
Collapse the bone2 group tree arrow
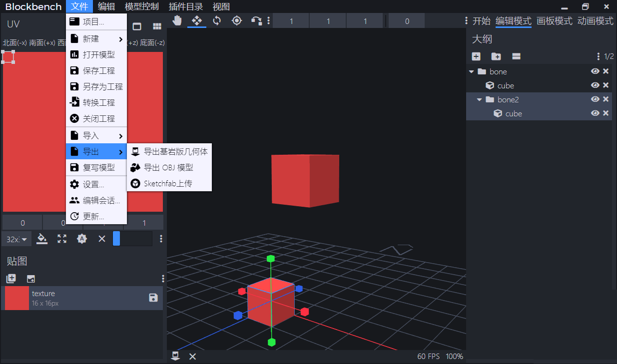click(479, 100)
